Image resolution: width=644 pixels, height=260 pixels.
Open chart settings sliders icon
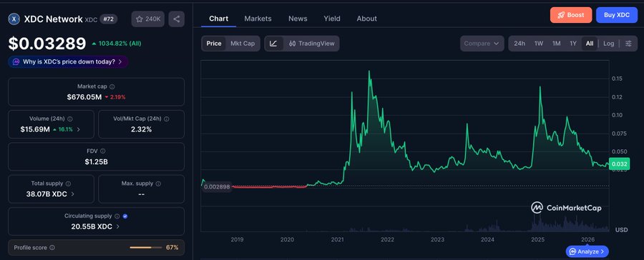tap(628, 44)
